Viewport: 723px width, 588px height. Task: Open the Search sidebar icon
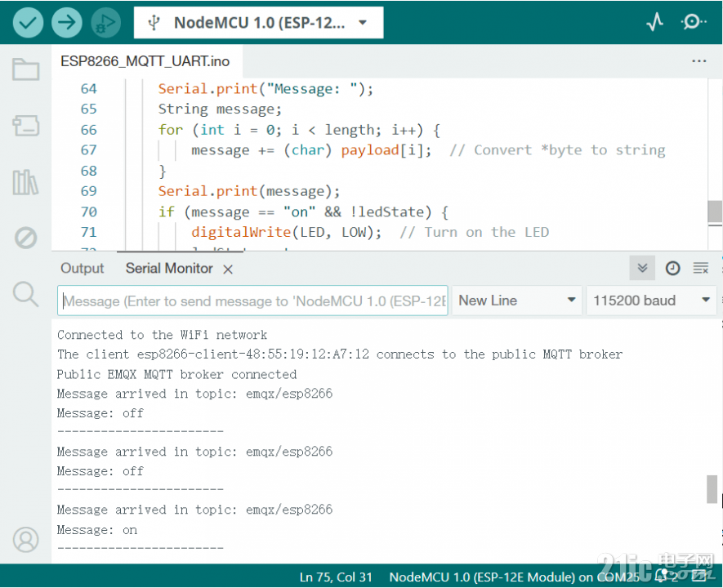(x=26, y=294)
